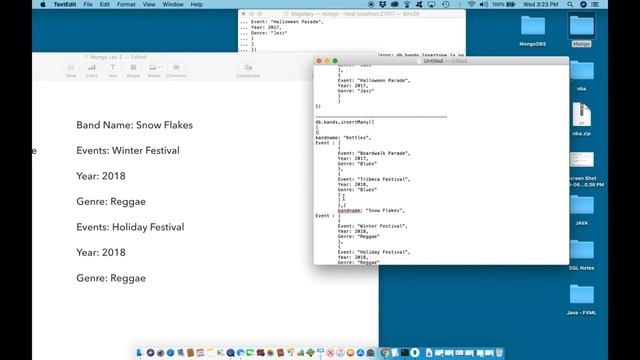The height and width of the screenshot is (360, 640).
Task: Open the Wi-Fi status menu
Action: [471, 4]
